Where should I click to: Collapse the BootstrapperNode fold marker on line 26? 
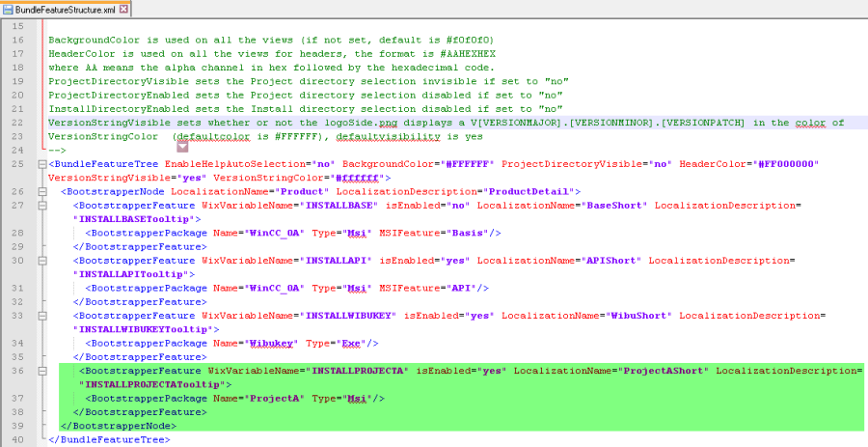pyautogui.click(x=41, y=192)
